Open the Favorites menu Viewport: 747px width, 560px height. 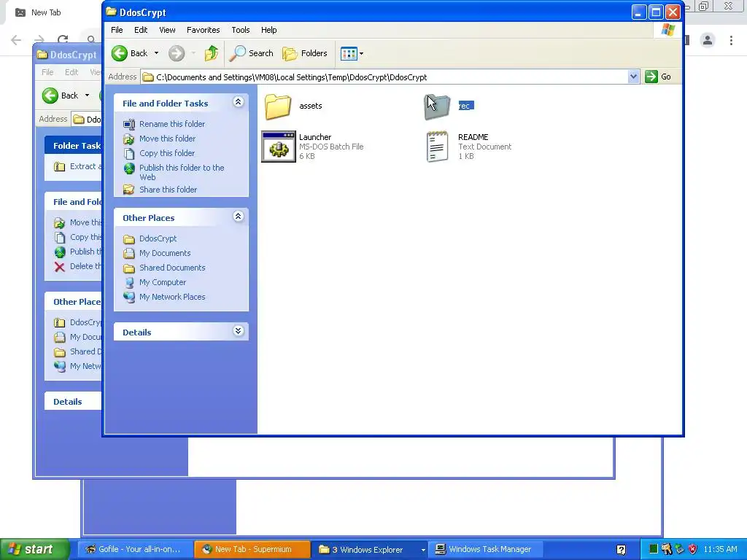click(x=204, y=30)
